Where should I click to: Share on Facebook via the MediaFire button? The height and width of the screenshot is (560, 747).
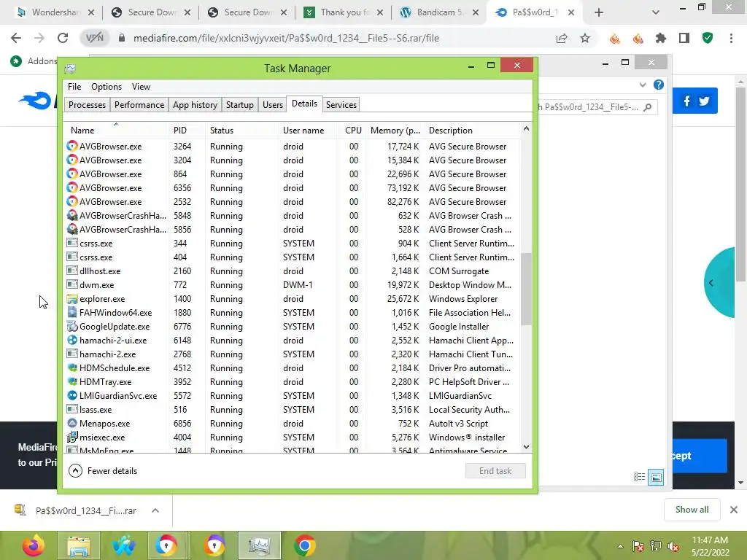[x=686, y=101]
